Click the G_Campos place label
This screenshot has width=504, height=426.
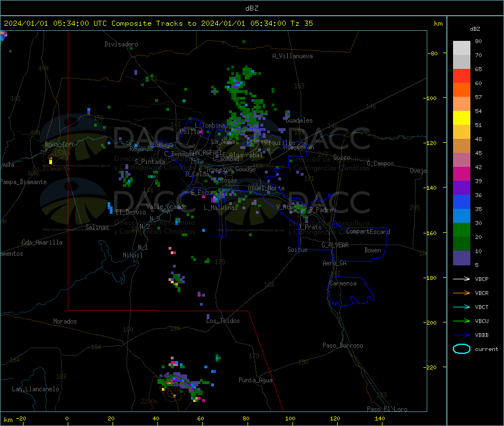click(380, 163)
